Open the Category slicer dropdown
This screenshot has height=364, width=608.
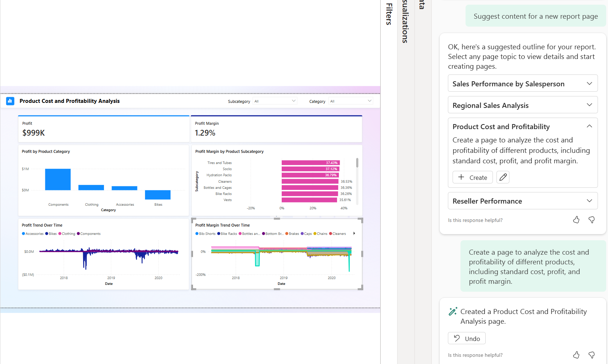pyautogui.click(x=369, y=101)
